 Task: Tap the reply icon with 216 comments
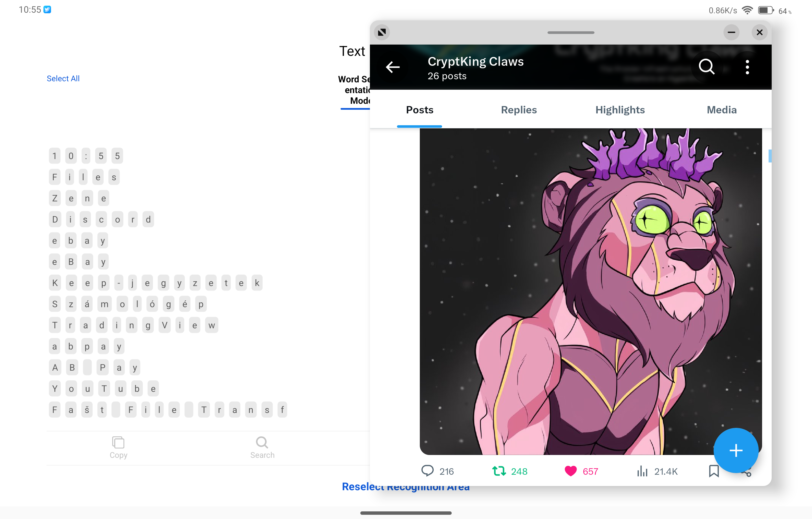point(427,471)
